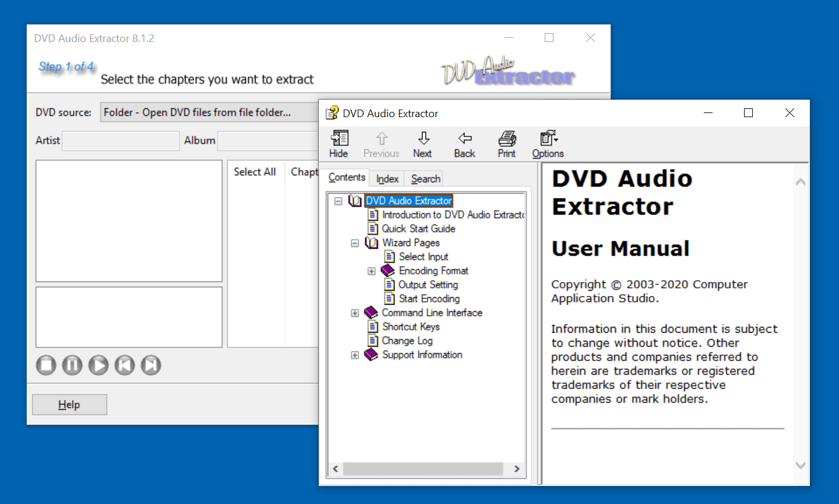Image resolution: width=839 pixels, height=504 pixels.
Task: Click the Start Encoding page icon
Action: pos(390,298)
